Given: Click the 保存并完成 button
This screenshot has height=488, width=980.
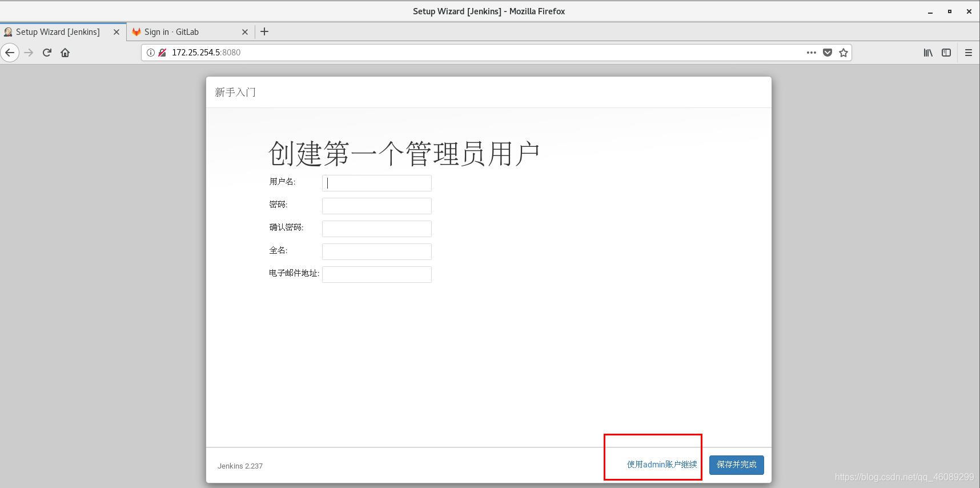Looking at the screenshot, I should tap(737, 465).
